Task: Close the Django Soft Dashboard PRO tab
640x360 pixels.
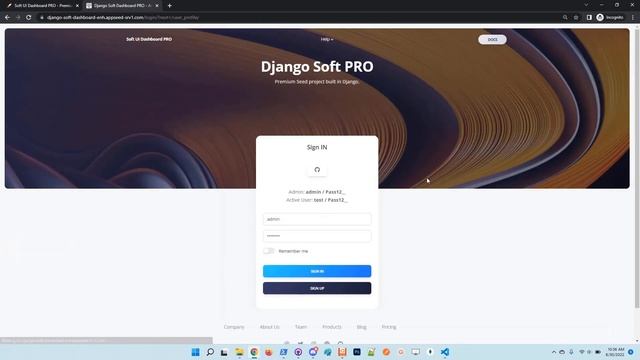Action: (157, 6)
